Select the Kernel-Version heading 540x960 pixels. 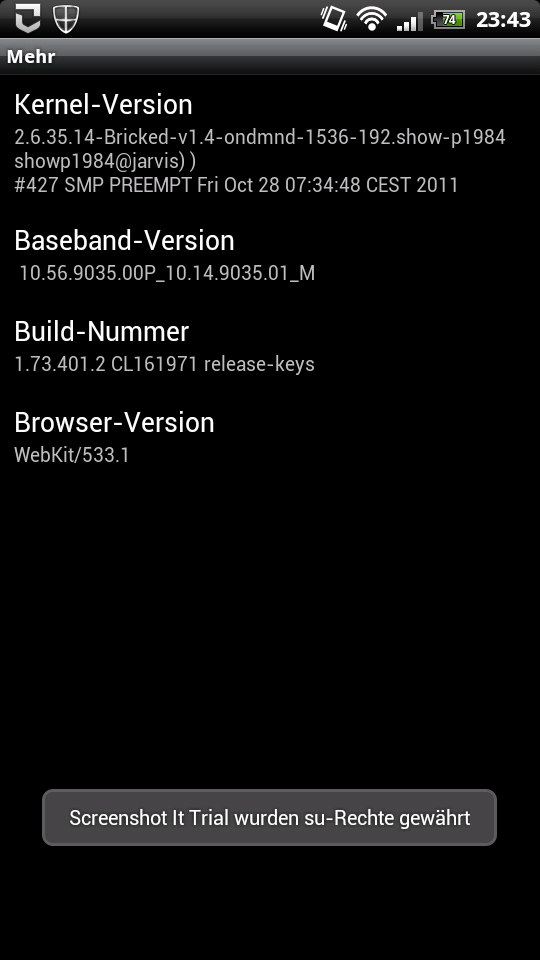coord(103,105)
